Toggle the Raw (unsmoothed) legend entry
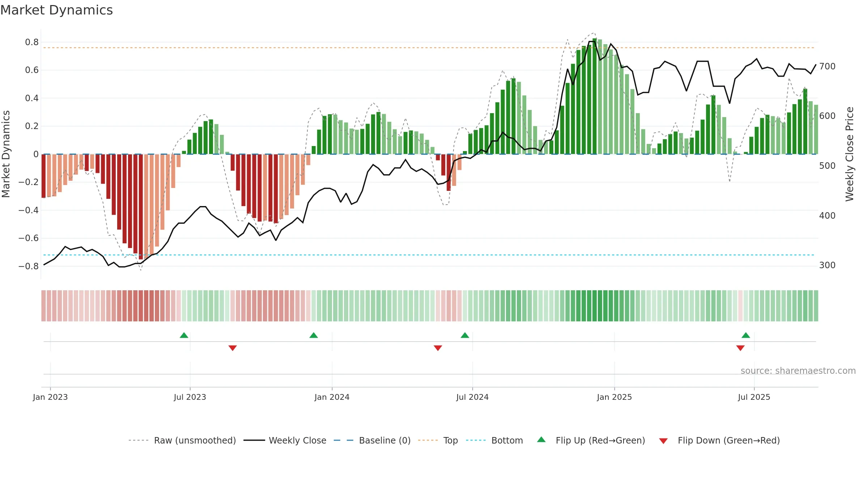This screenshot has width=868, height=488. (182, 440)
